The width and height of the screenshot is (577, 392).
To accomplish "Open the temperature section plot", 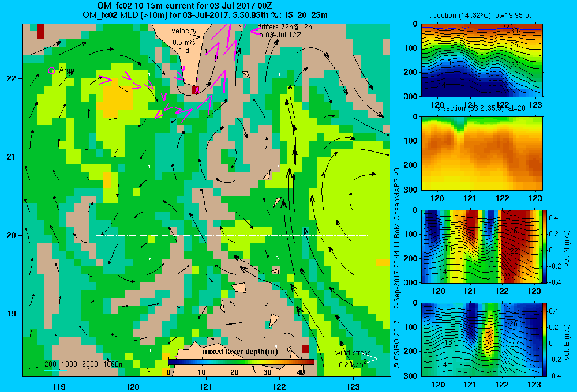I will tap(482, 61).
